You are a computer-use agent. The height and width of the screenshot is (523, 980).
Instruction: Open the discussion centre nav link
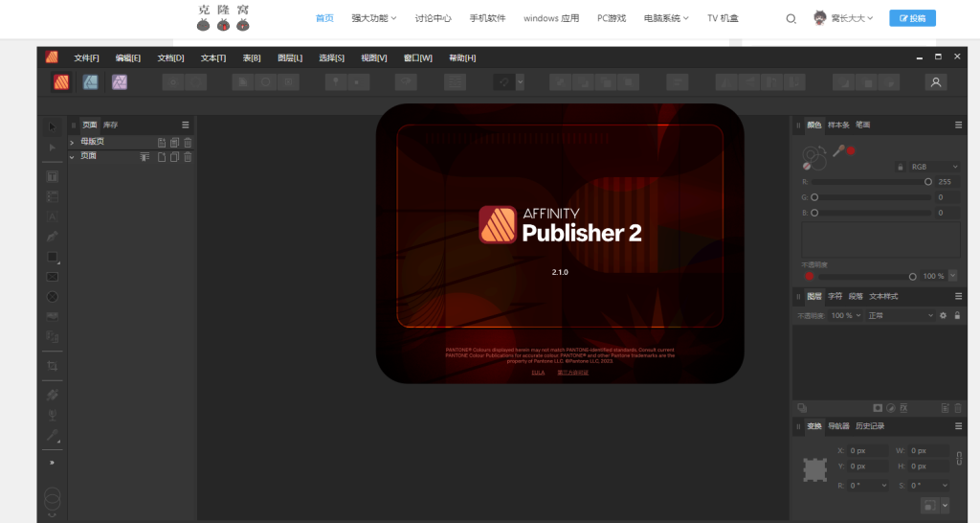tap(434, 18)
